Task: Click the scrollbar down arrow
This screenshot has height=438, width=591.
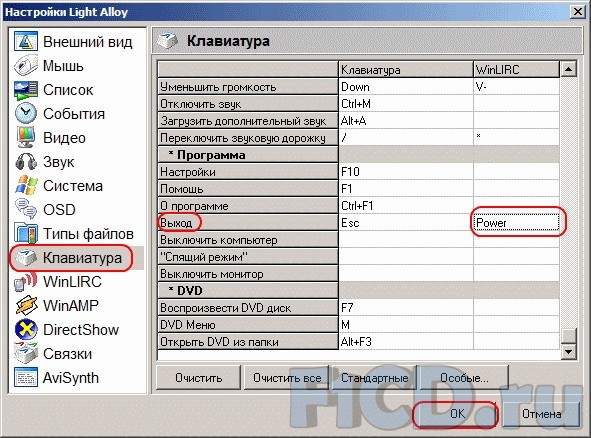Action: tap(568, 352)
